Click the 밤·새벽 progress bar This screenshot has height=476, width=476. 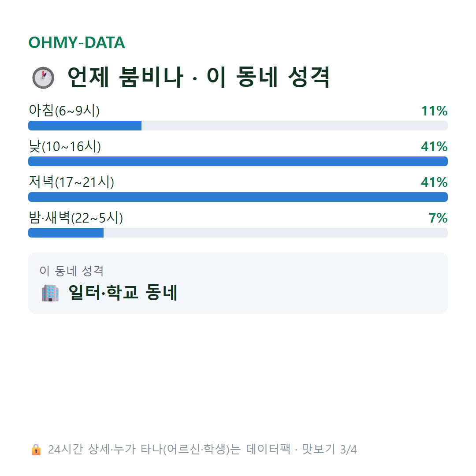pyautogui.click(x=238, y=233)
